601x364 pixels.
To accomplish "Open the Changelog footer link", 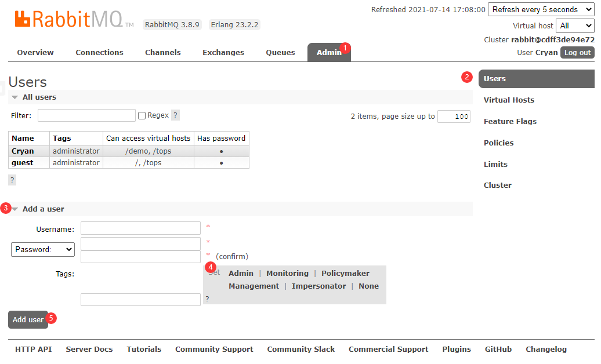I will pos(546,350).
